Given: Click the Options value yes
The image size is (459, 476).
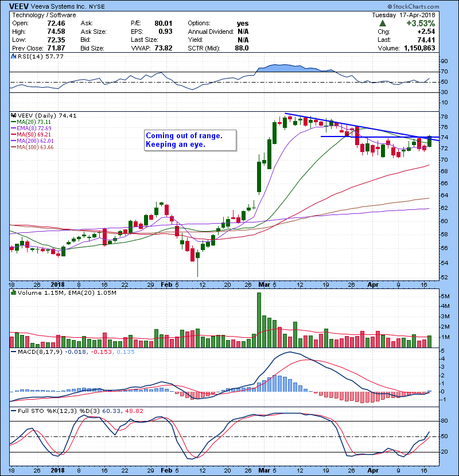Looking at the screenshot, I should (243, 24).
